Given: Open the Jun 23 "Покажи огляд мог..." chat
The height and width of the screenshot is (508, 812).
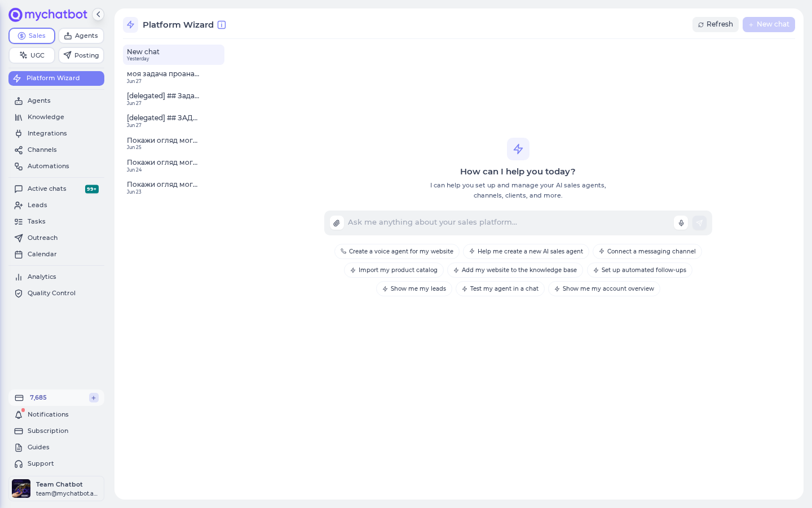Looking at the screenshot, I should coord(174,187).
